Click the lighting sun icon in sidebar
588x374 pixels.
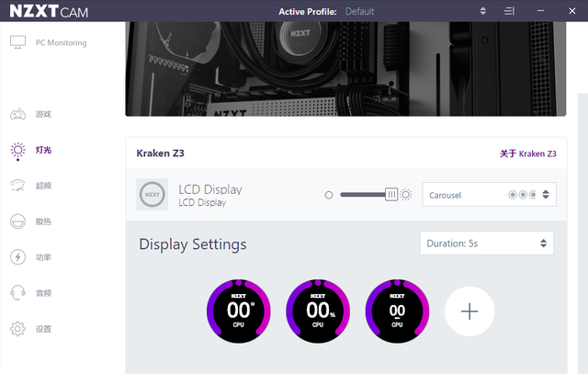pyautogui.click(x=17, y=150)
